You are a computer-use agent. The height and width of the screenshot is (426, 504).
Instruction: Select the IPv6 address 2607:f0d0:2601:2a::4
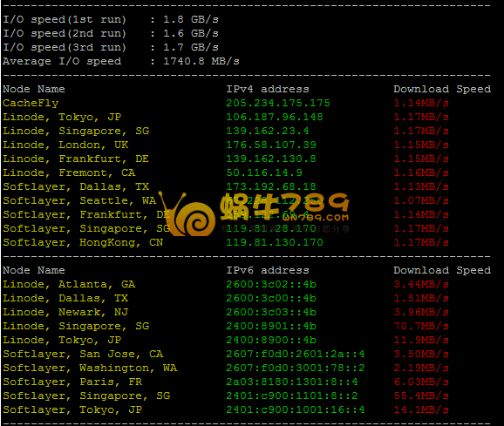point(296,354)
